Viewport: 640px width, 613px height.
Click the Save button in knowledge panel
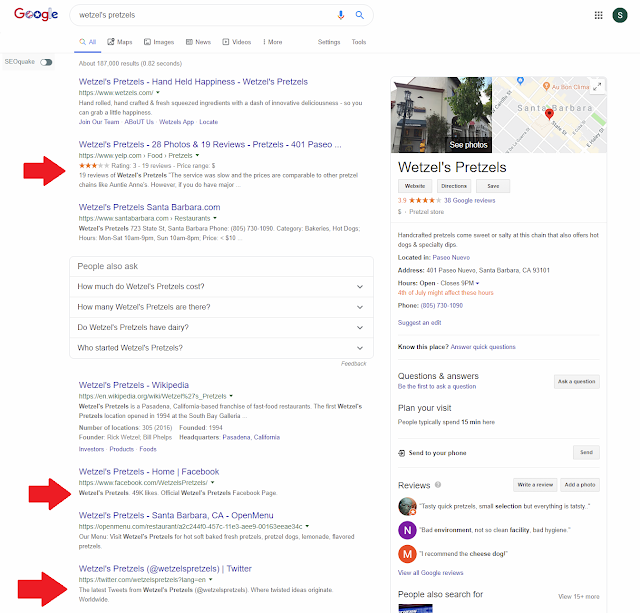(x=493, y=186)
